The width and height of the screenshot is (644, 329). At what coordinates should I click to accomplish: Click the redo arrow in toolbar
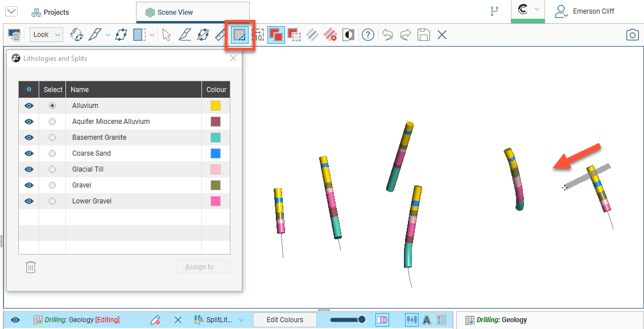point(406,35)
